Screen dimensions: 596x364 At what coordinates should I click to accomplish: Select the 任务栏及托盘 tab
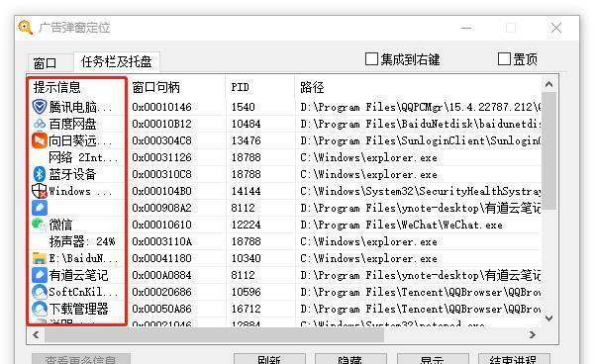click(116, 61)
